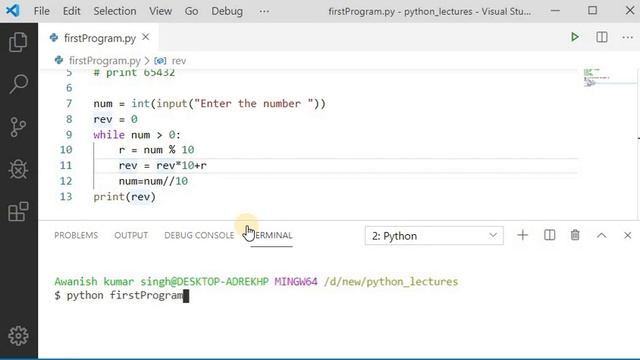The image size is (640, 360).
Task: Select the TERMINAL panel tab
Action: pos(271,236)
